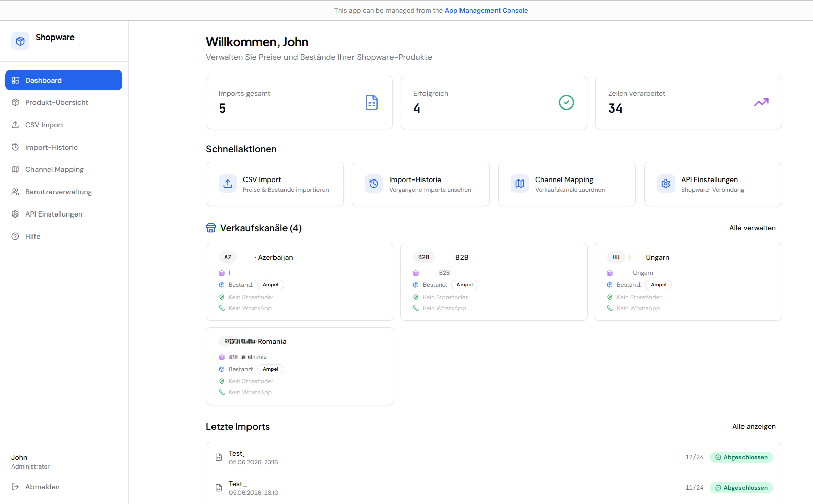Click the HU country badge

coord(616,257)
